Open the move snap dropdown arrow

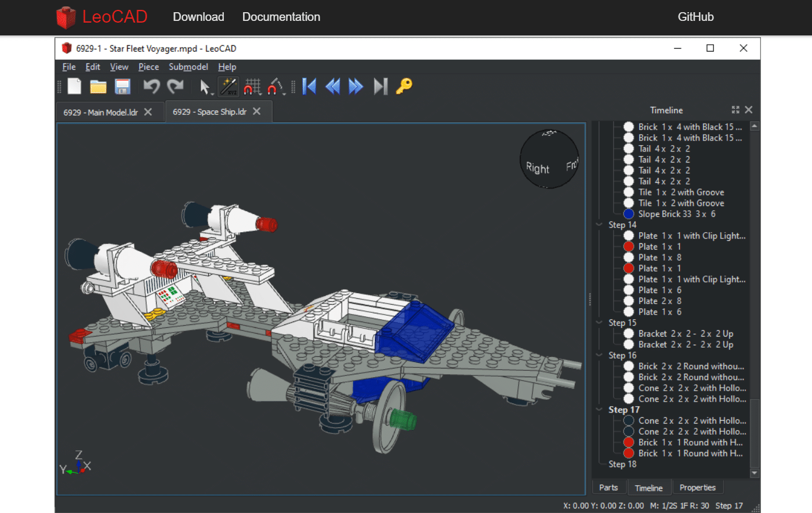pyautogui.click(x=260, y=93)
